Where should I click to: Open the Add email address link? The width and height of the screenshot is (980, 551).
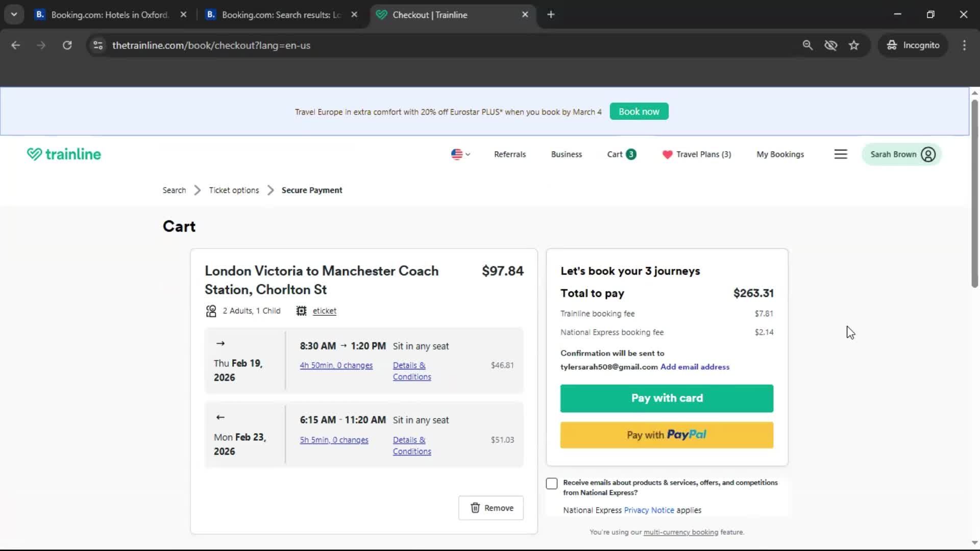click(x=695, y=367)
